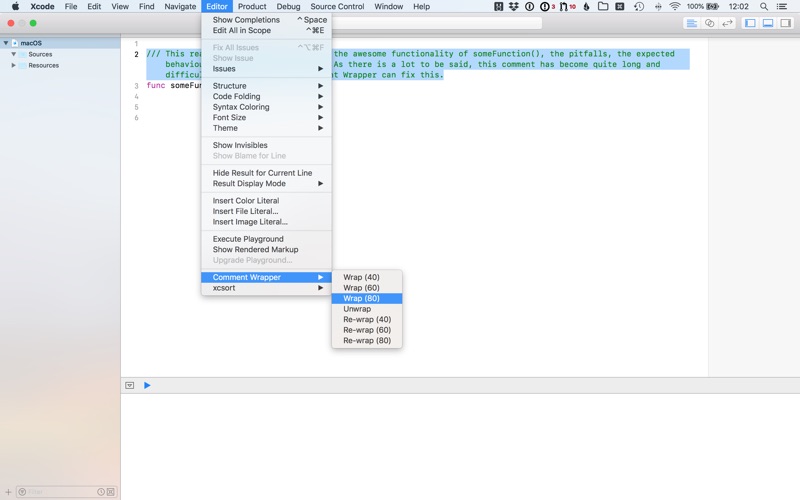800x500 pixels.
Task: Collapse the Sources folder disclosure triangle
Action: [13, 54]
